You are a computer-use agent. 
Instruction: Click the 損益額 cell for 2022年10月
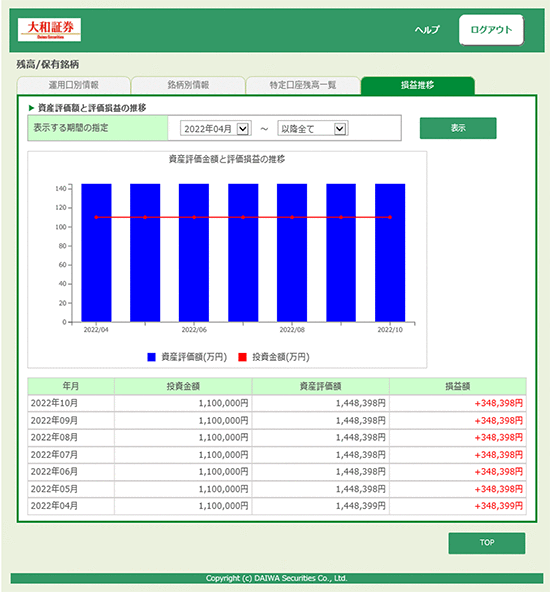pyautogui.click(x=458, y=403)
